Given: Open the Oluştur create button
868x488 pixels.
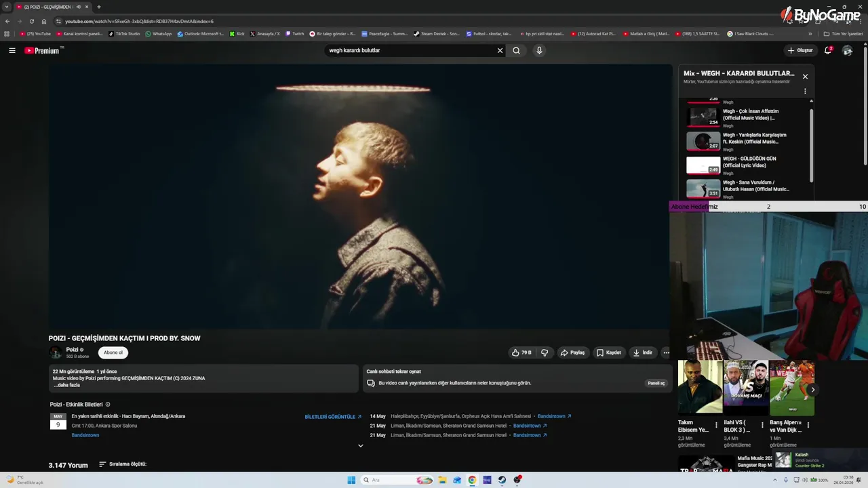Looking at the screenshot, I should pos(800,50).
